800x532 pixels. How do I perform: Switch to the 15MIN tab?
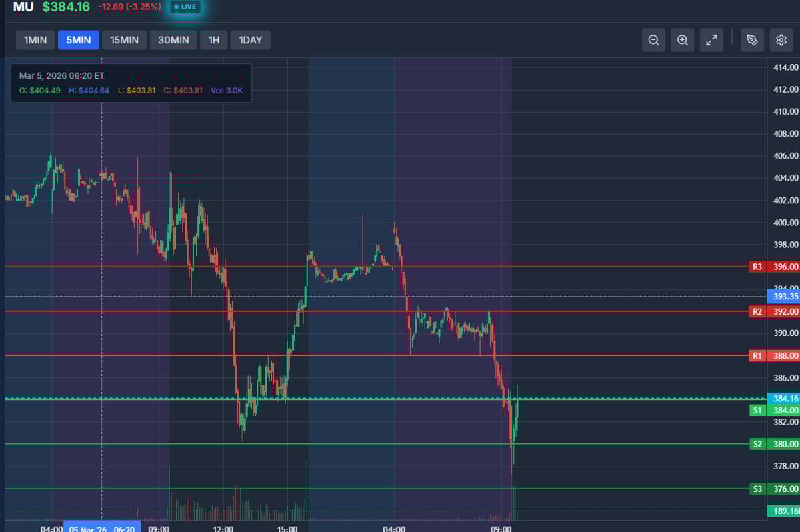coord(124,40)
